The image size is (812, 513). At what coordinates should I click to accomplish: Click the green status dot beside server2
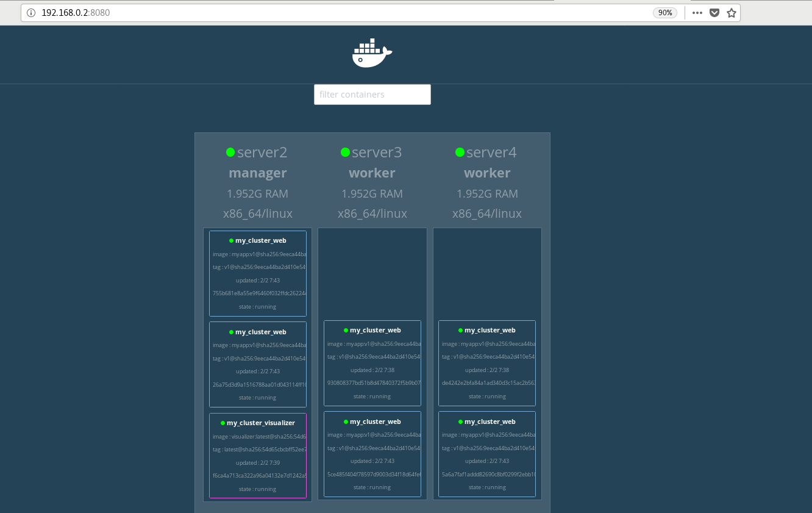pos(230,152)
